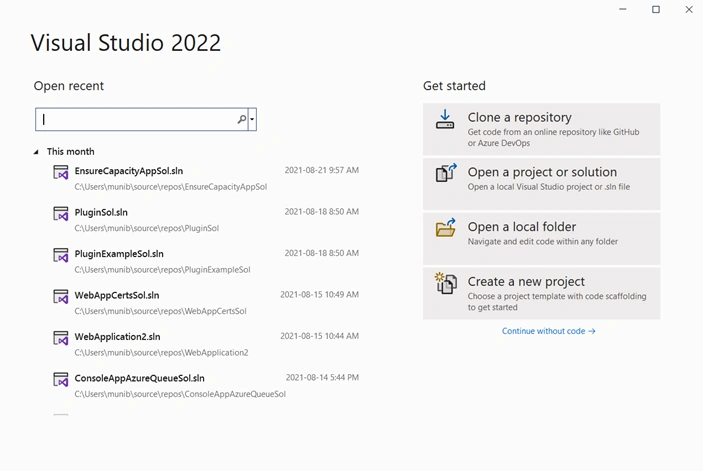
Task: Follow the Continue without code link
Action: 548,331
